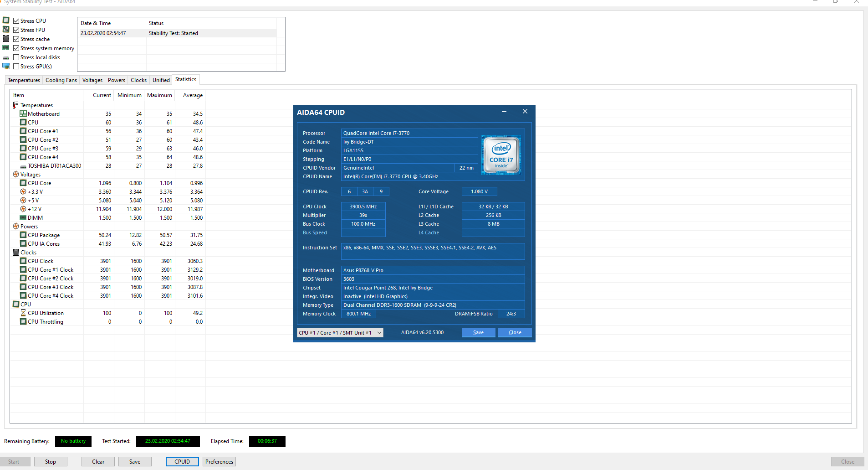Click the TOSHIBA DT01ACA300 drive icon
The height and width of the screenshot is (470, 868).
click(23, 166)
